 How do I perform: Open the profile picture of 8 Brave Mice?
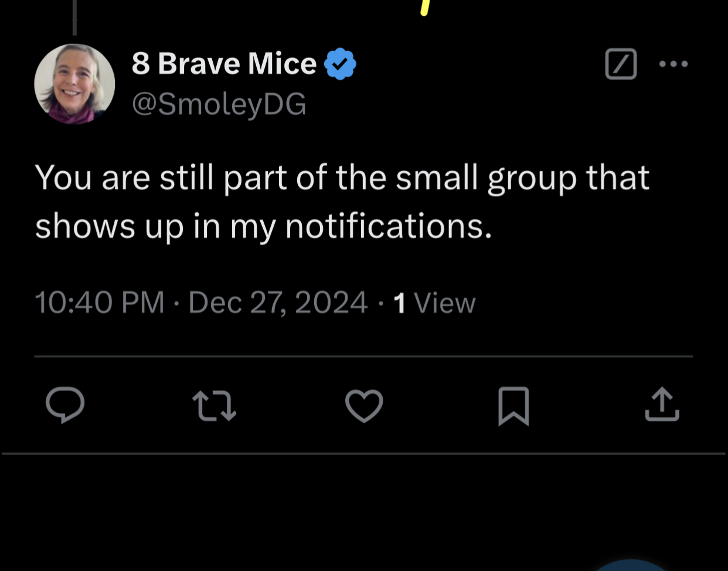[74, 84]
